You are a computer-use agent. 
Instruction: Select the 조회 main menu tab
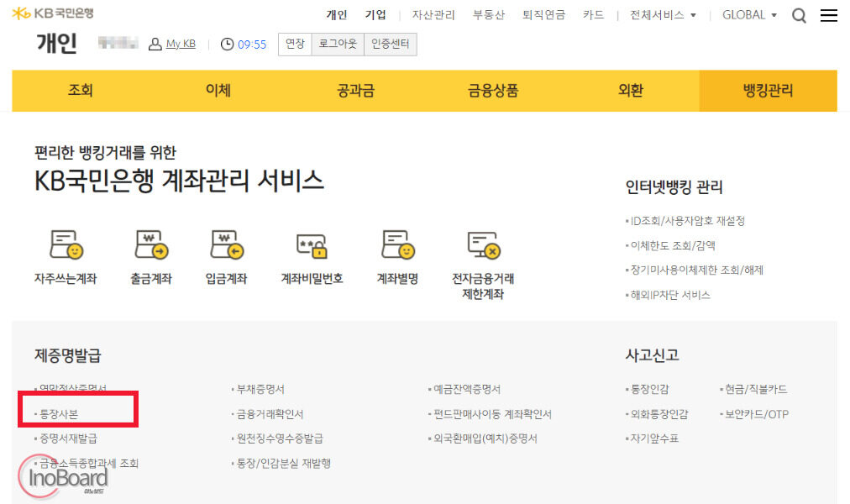[81, 90]
